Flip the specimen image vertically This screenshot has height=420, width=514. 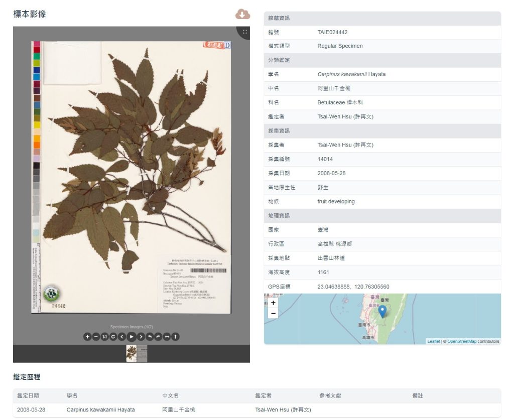point(175,337)
